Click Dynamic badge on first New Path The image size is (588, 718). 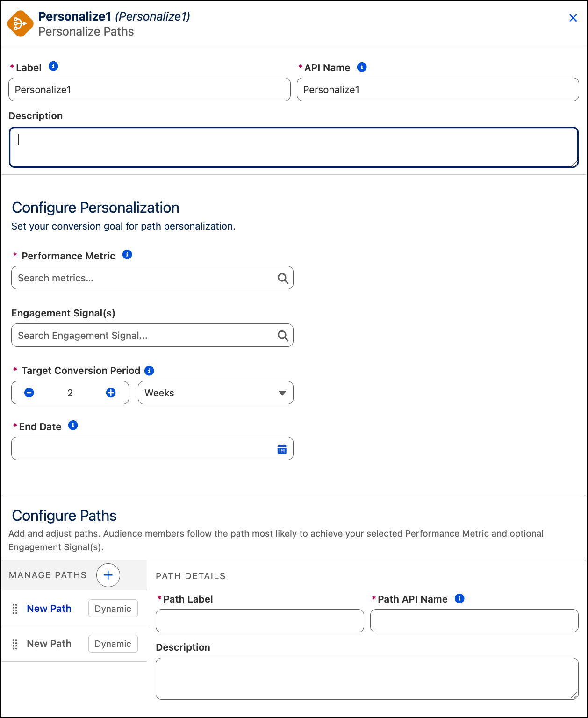113,609
